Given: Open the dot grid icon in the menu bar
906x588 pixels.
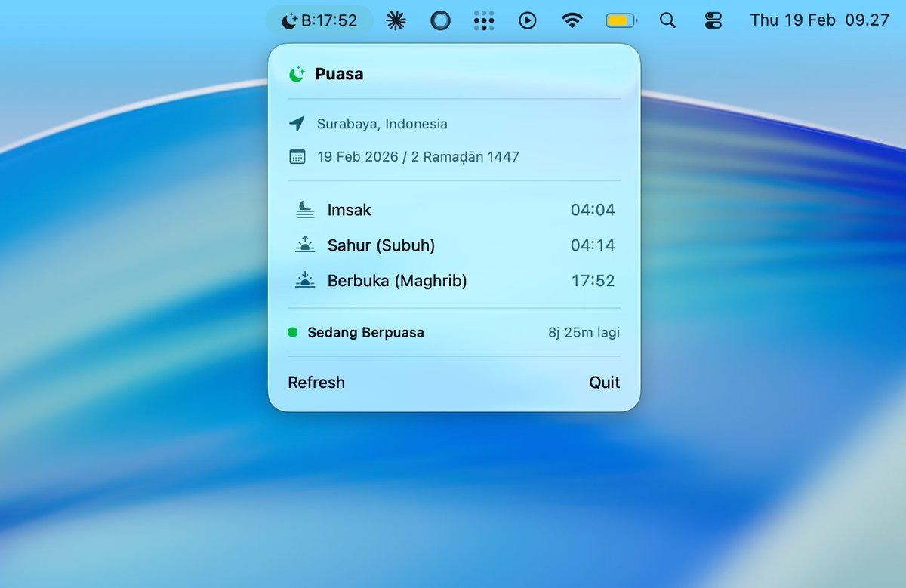Looking at the screenshot, I should click(x=484, y=20).
